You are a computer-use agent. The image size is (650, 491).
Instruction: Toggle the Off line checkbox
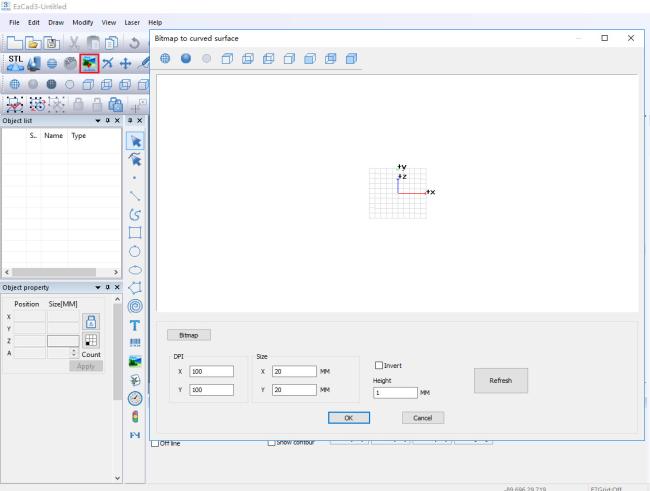[154, 443]
